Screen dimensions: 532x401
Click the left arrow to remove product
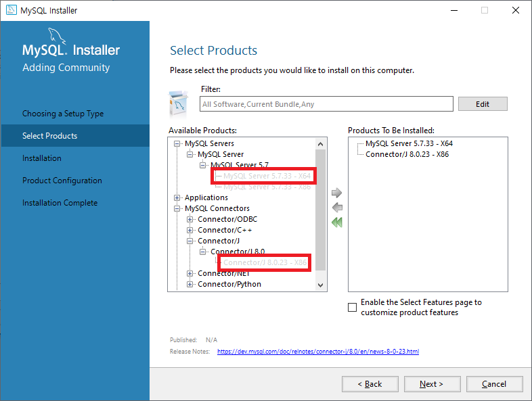pyautogui.click(x=337, y=208)
